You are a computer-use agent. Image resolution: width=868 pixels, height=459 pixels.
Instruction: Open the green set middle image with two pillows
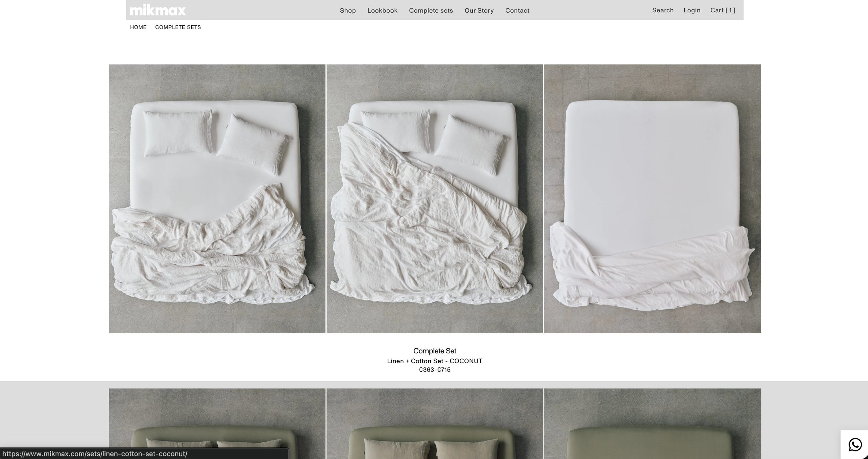(x=435, y=424)
